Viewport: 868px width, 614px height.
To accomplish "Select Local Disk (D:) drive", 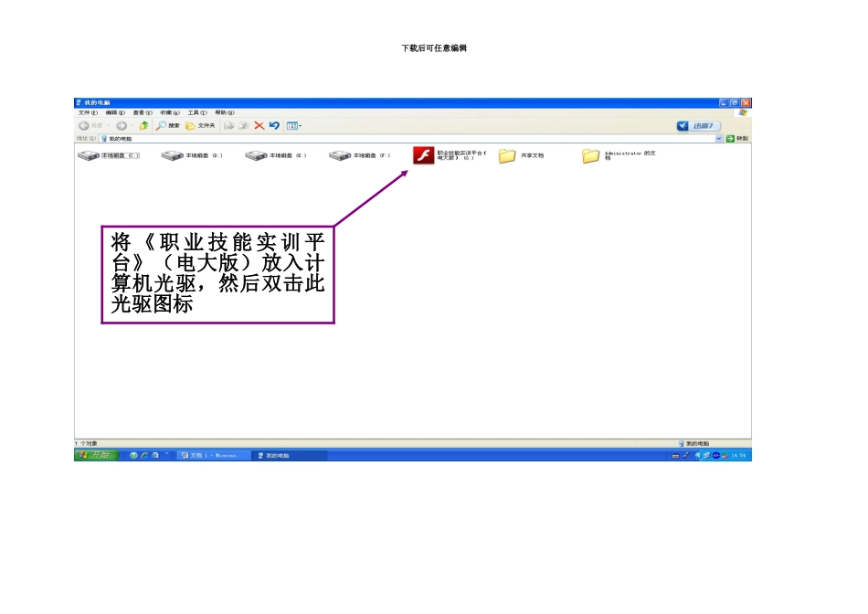I will coord(192,155).
